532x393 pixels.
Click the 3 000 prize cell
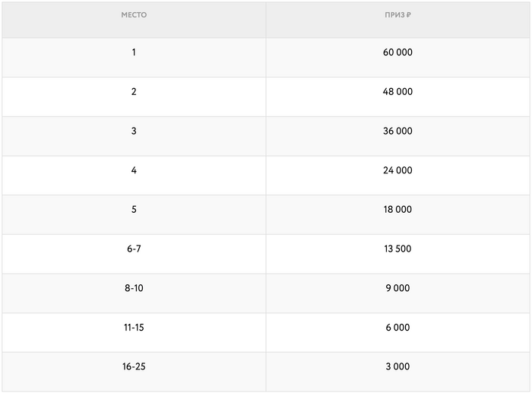coord(397,367)
